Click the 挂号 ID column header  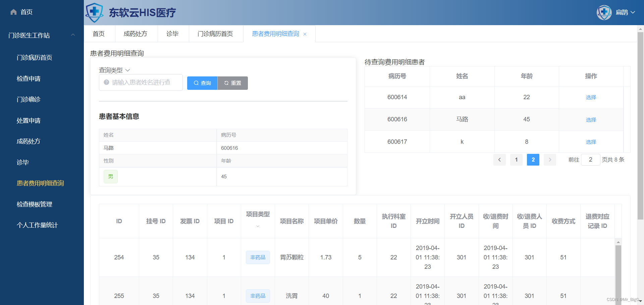pyautogui.click(x=156, y=221)
